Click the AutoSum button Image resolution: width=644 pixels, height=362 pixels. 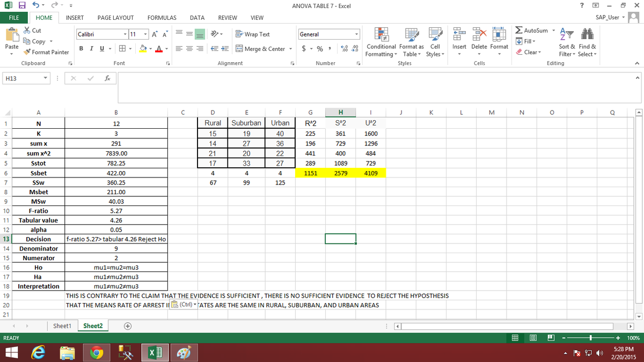(x=532, y=31)
